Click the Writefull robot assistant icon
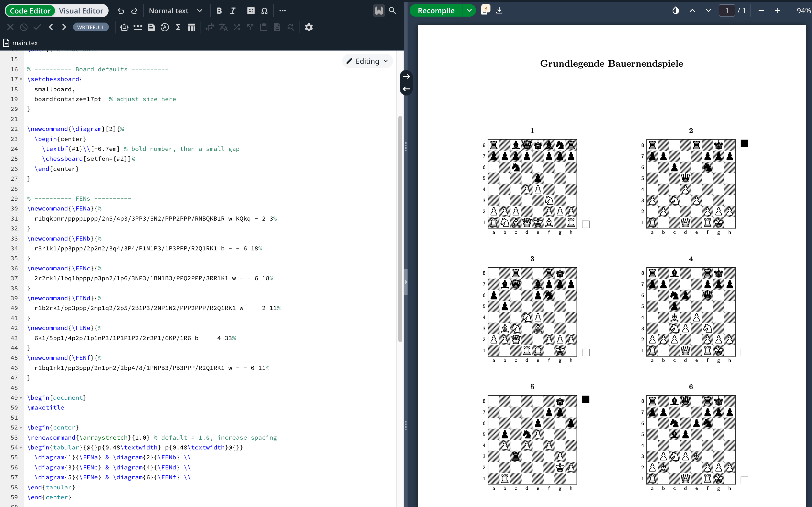The height and width of the screenshot is (507, 812). (x=124, y=27)
